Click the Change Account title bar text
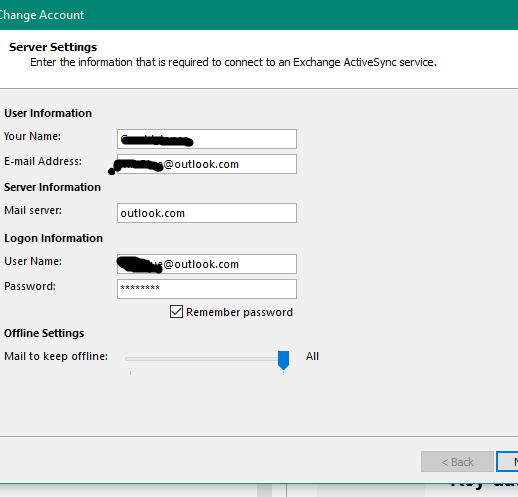The image size is (518, 497). click(x=42, y=15)
